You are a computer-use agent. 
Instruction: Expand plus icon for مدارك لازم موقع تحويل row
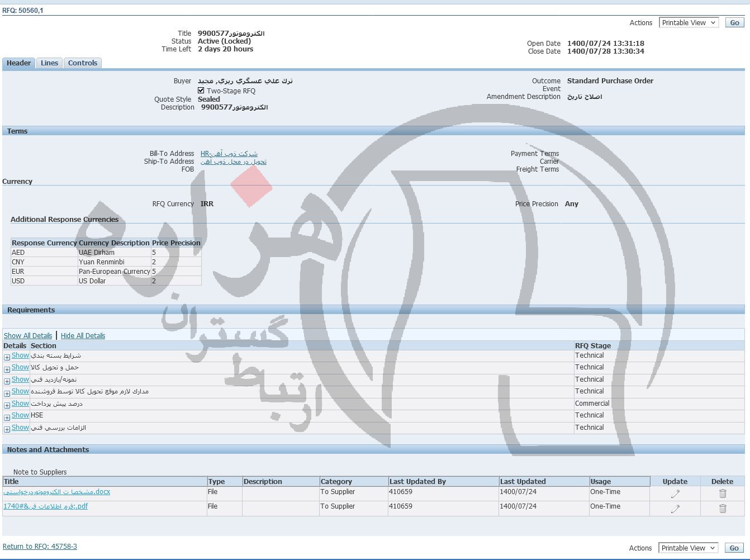coord(7,393)
